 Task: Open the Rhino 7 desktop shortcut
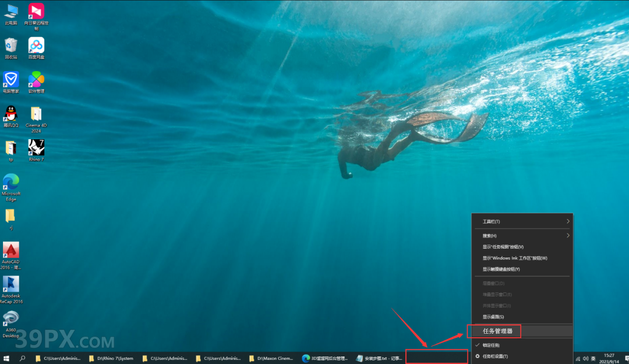coord(36,148)
